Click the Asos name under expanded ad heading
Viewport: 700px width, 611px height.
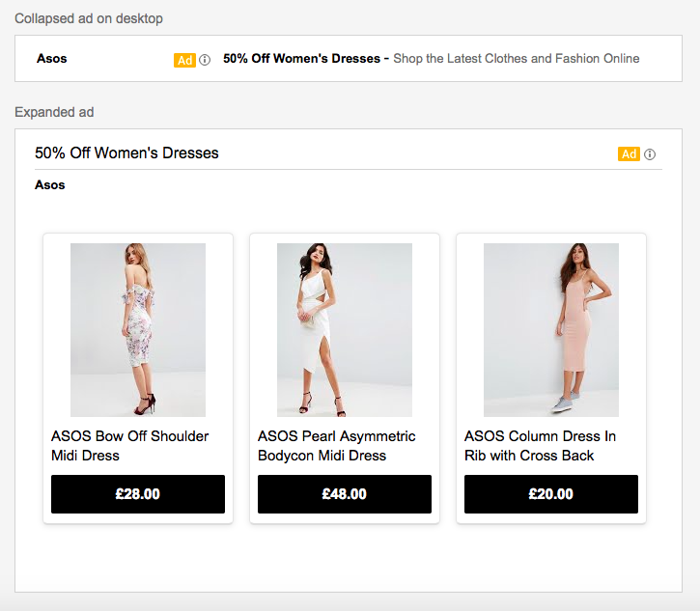(x=50, y=184)
